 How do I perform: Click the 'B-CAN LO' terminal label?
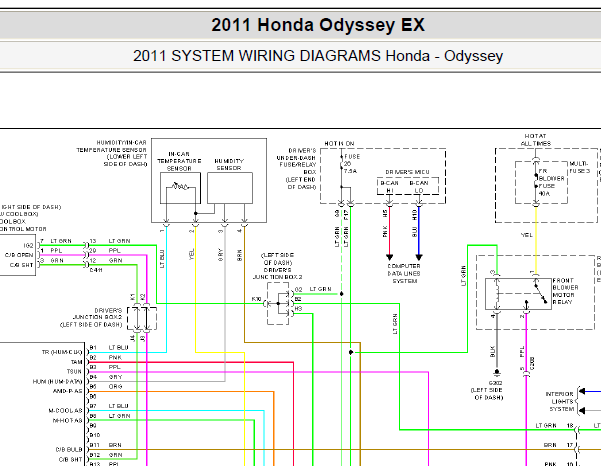(419, 187)
